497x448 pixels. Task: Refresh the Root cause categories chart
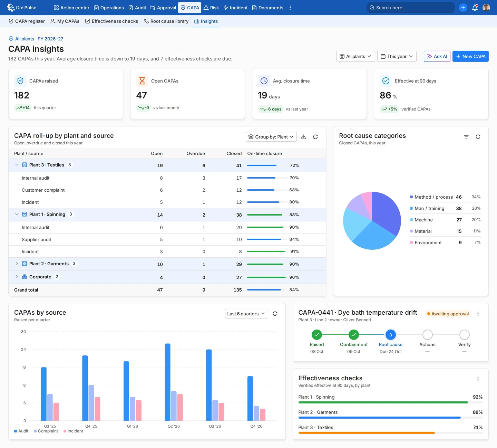tap(478, 137)
